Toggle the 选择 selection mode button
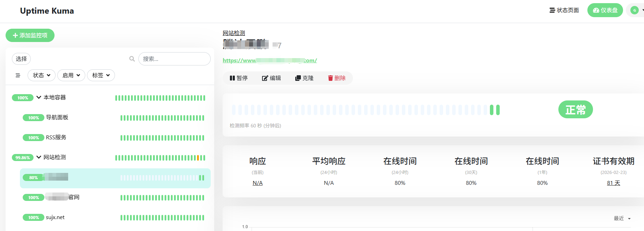644x231 pixels. pos(21,59)
